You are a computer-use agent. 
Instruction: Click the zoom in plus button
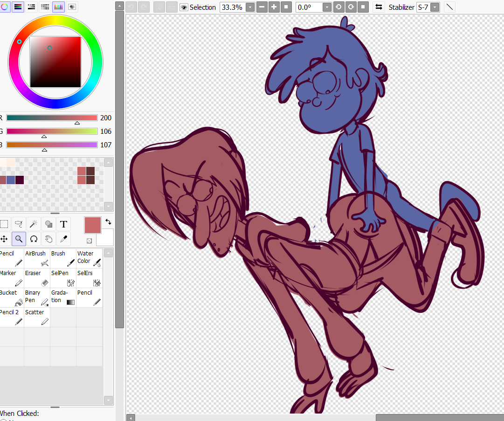click(274, 7)
